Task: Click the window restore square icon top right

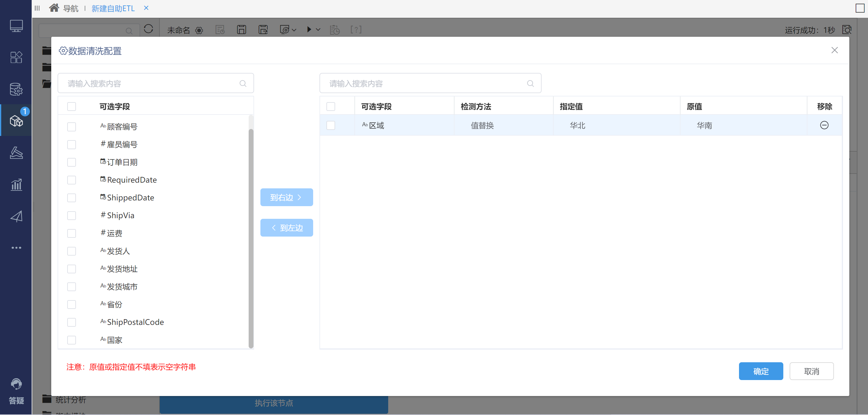Action: pos(860,8)
